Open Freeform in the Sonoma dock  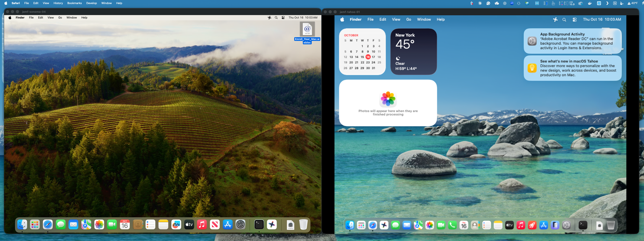(x=176, y=224)
